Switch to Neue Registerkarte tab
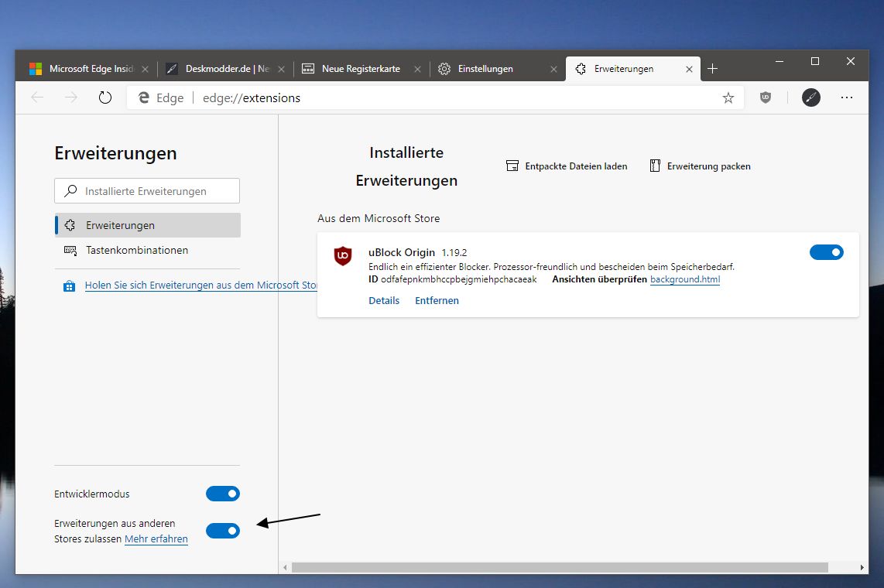Viewport: 884px width, 588px height. [x=361, y=69]
